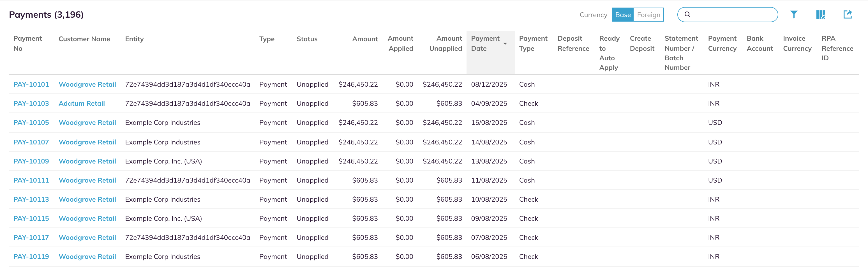Open payment PAY-10119
This screenshot has height=267, width=868.
coord(31,257)
